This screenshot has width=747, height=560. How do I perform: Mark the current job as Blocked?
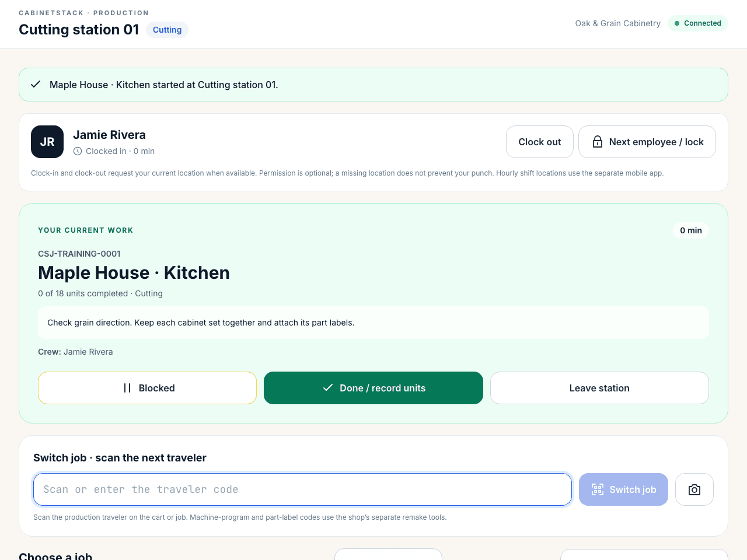[147, 388]
